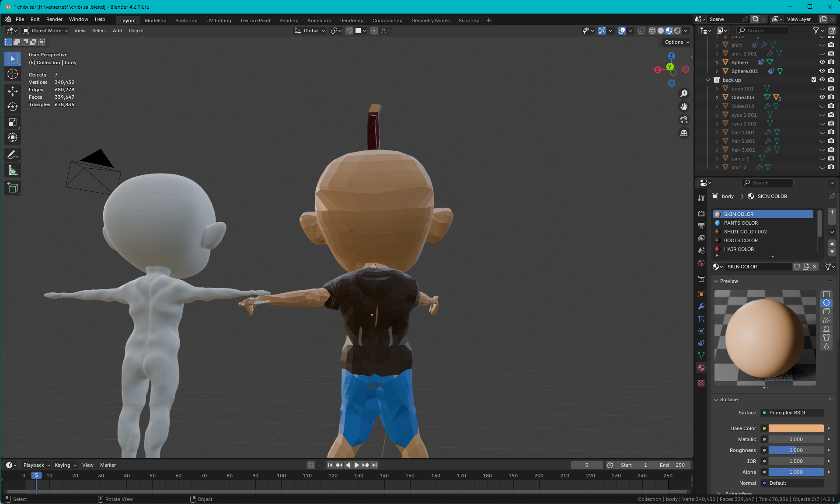Viewport: 840px width, 504px height.
Task: Open the Render menu
Action: pos(54,19)
